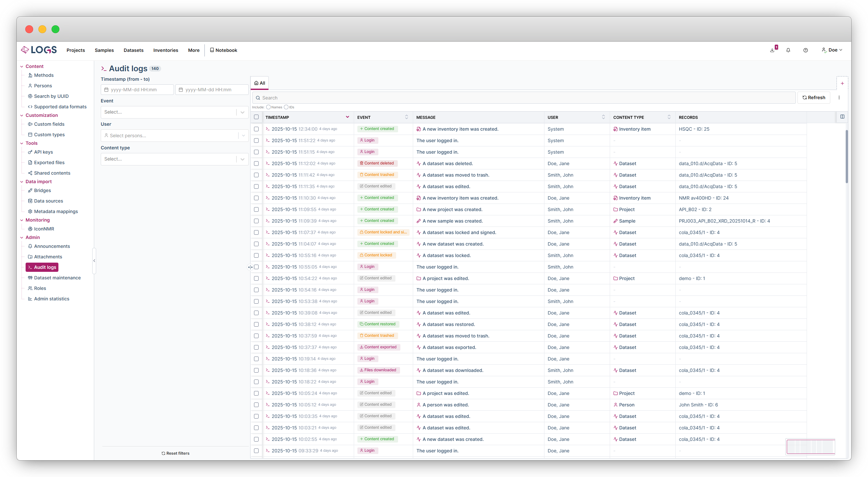Click the table vertical scrollbar
This screenshot has height=477, width=868.
846,157
